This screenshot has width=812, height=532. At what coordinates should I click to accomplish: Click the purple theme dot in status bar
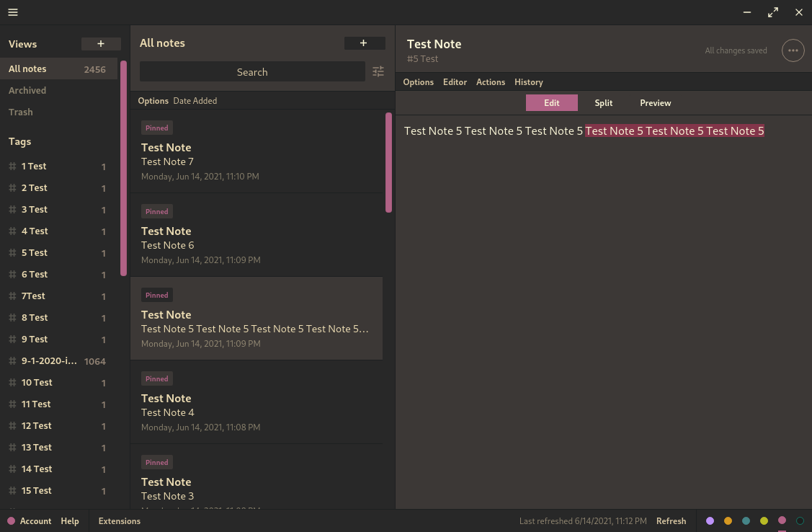(x=710, y=520)
